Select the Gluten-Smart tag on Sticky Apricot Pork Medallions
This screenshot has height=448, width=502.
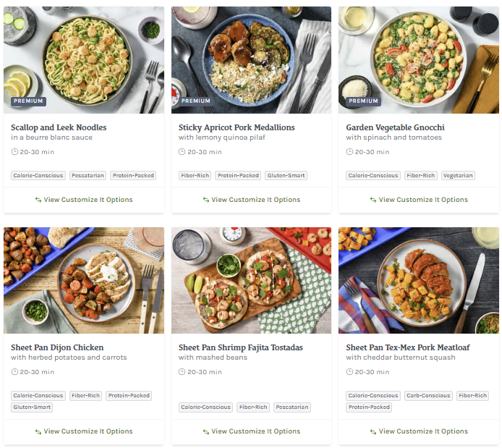coord(286,175)
